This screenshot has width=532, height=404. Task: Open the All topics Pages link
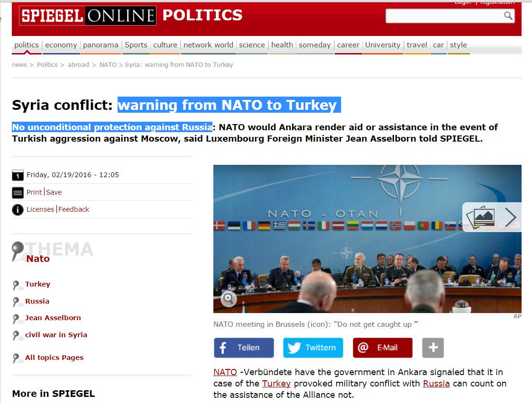(x=54, y=358)
